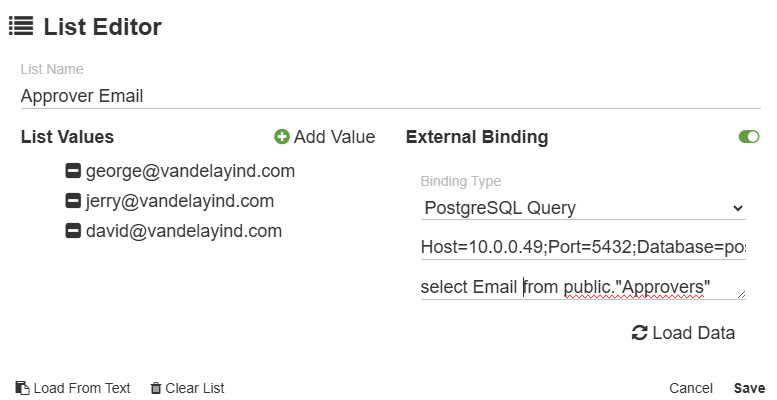Screen dimensions: 777x400
Task: Save the list with the Save button
Action: 749,388
